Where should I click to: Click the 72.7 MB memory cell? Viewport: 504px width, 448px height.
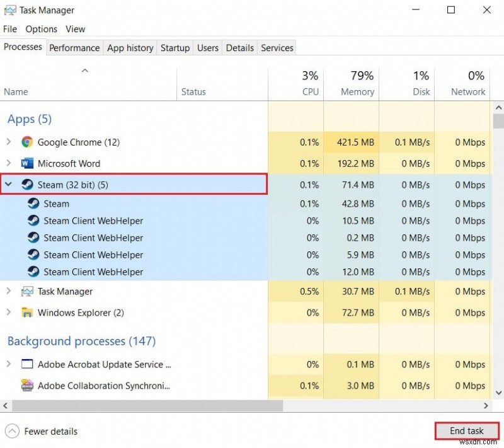click(352, 313)
